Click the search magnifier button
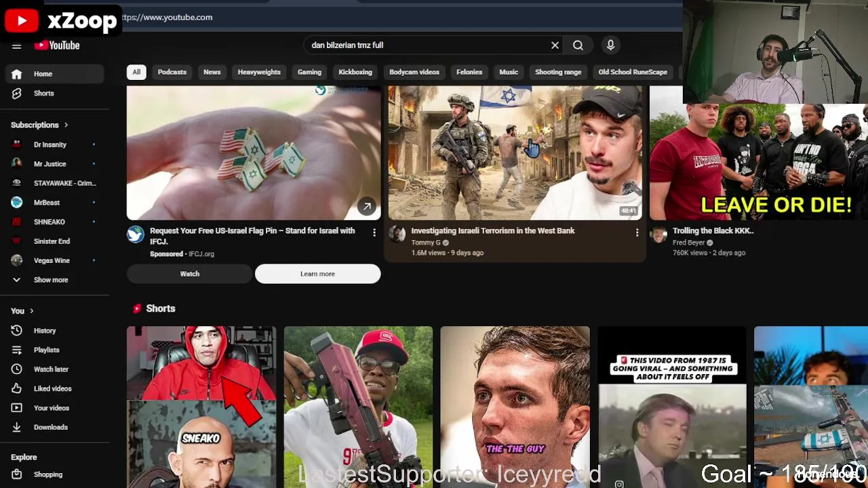This screenshot has height=488, width=868. tap(578, 45)
